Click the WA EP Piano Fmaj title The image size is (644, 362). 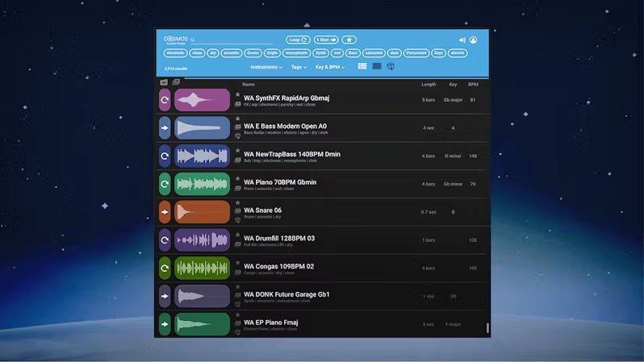click(271, 322)
